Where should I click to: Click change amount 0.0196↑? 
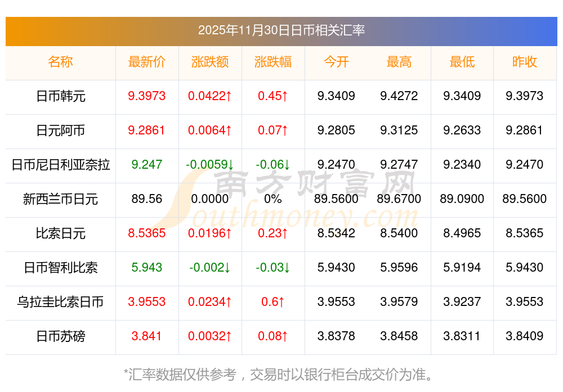210,233
